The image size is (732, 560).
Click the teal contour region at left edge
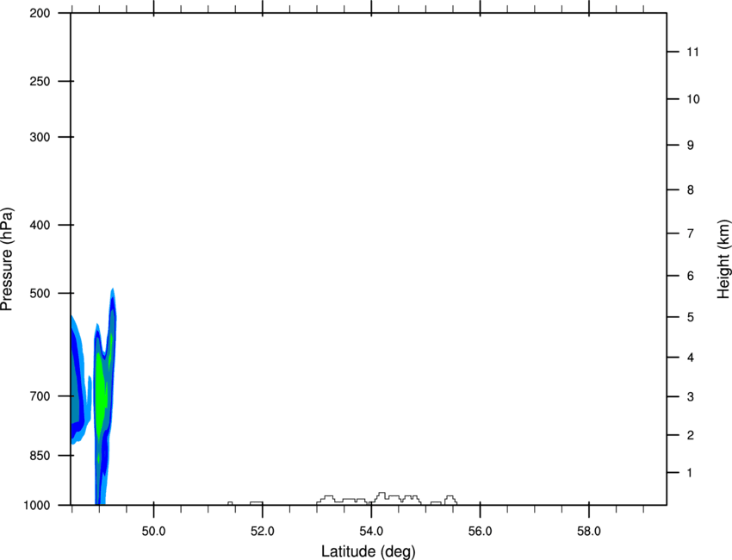click(x=76, y=392)
